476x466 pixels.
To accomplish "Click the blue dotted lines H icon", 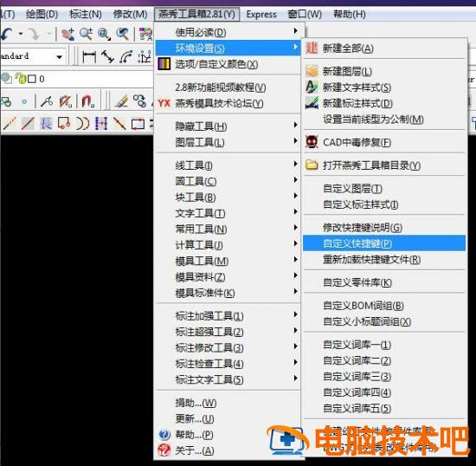I will click(x=101, y=124).
